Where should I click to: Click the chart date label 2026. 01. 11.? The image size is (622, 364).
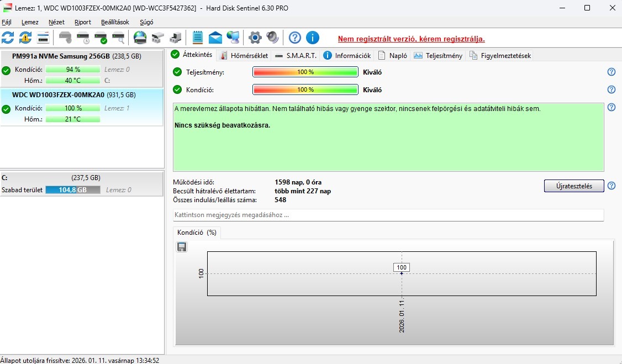(402, 316)
